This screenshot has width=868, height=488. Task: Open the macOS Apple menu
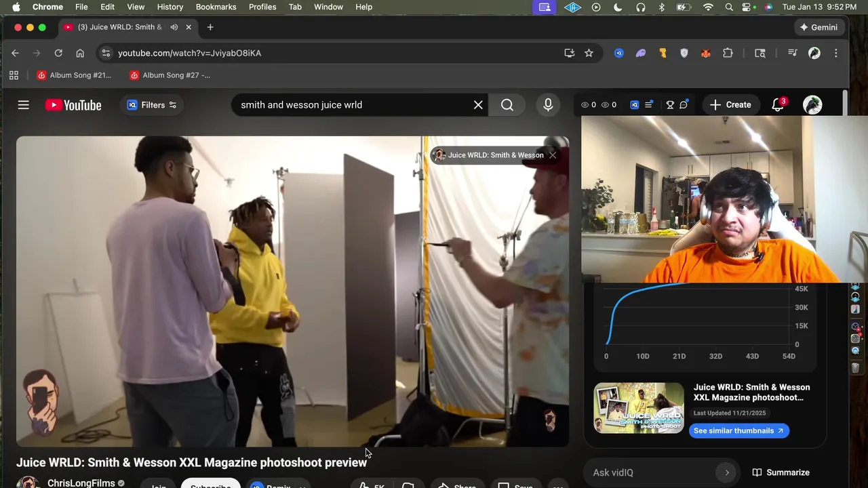pos(16,7)
